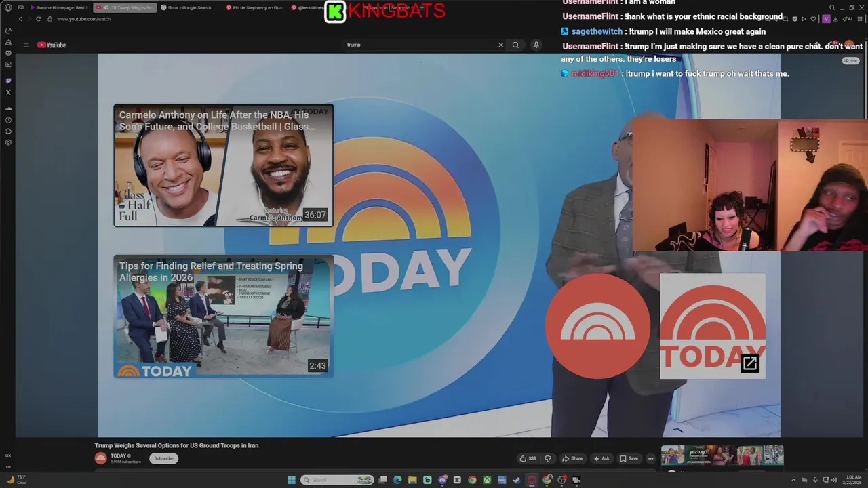Open browser easy setup menu icon
Viewport: 868px width, 488px height.
click(x=859, y=19)
